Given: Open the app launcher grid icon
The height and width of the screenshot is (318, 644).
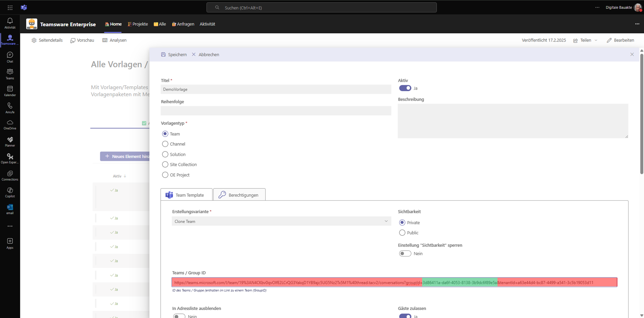Looking at the screenshot, I should 10,7.
